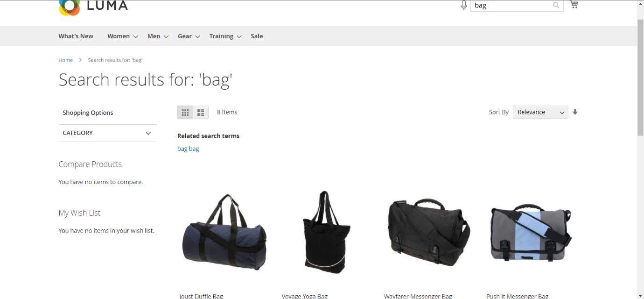Image resolution: width=644 pixels, height=299 pixels.
Task: Open the Sale menu item
Action: tap(257, 36)
